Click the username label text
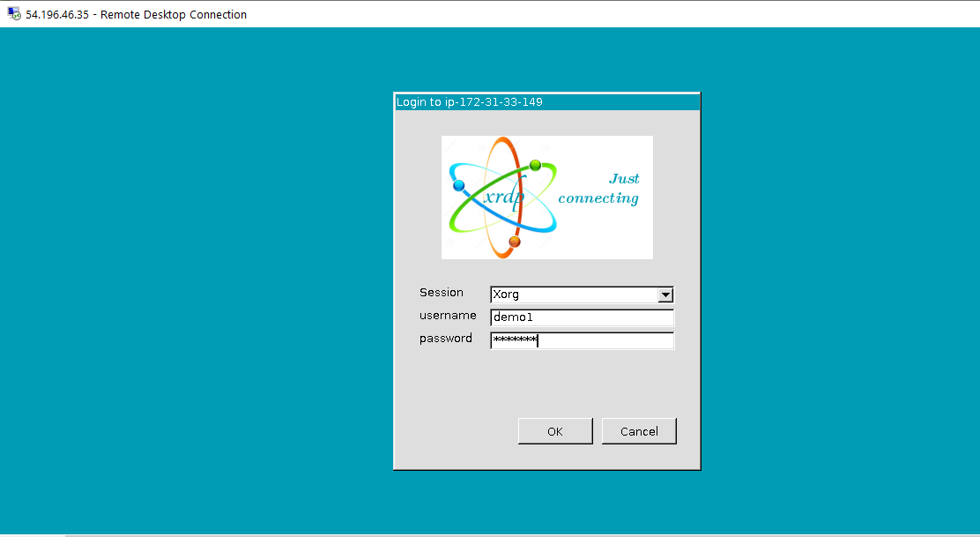 pyautogui.click(x=448, y=316)
